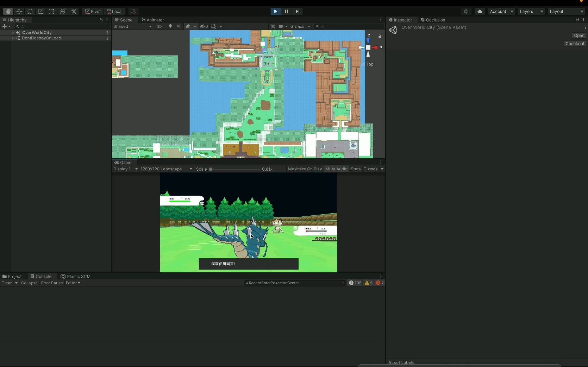Switch to the Game tab

pyautogui.click(x=123, y=163)
